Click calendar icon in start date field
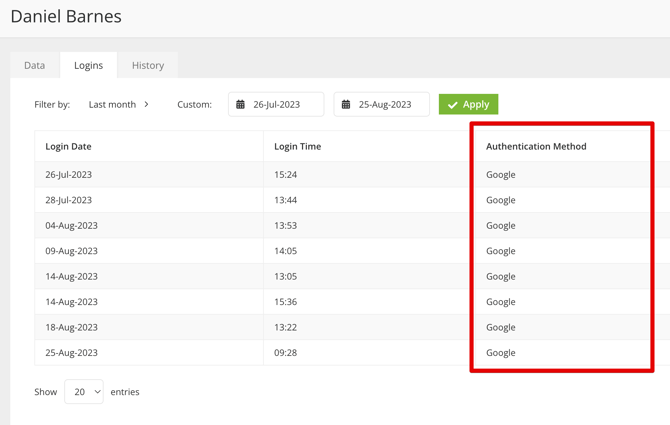This screenshot has width=670, height=425. click(x=241, y=104)
